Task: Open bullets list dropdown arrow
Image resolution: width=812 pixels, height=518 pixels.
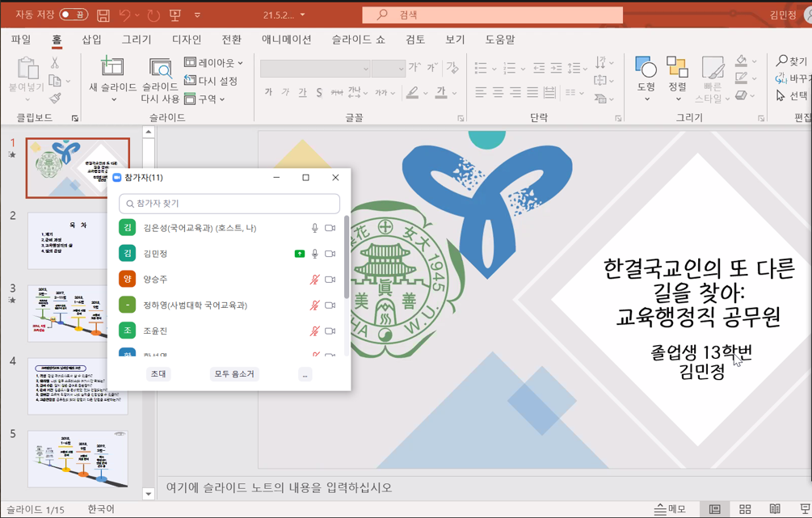Action: point(494,68)
